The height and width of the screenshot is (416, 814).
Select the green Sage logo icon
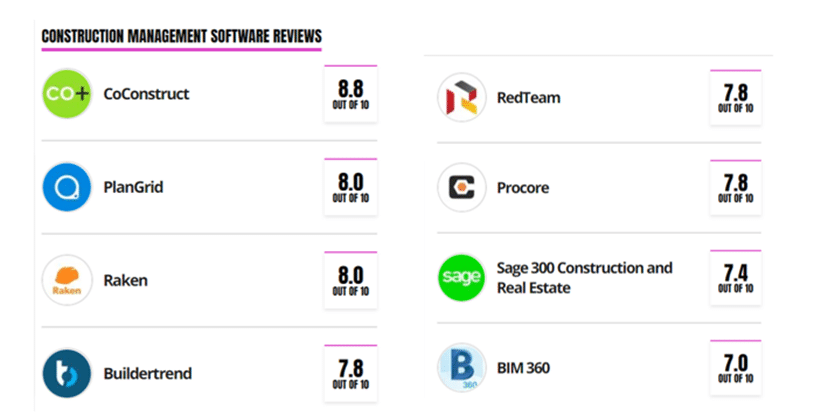[462, 277]
